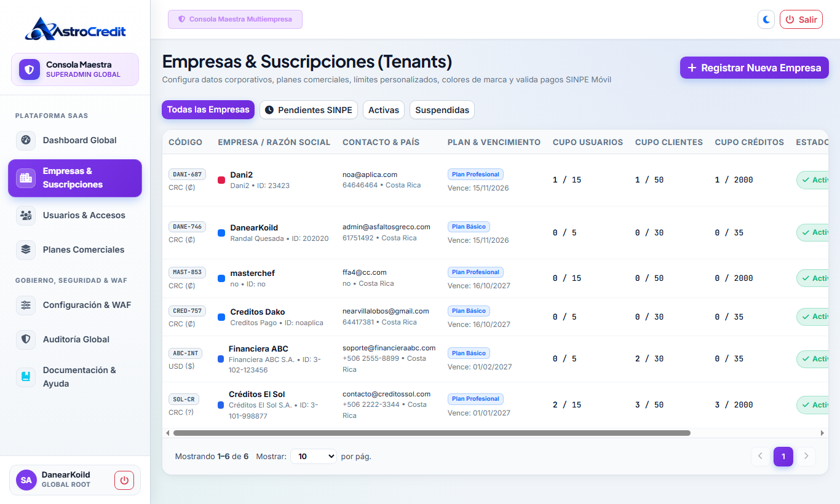Image resolution: width=840 pixels, height=504 pixels.
Task: Open Dashboard Global gauge icon
Action: pos(26,140)
